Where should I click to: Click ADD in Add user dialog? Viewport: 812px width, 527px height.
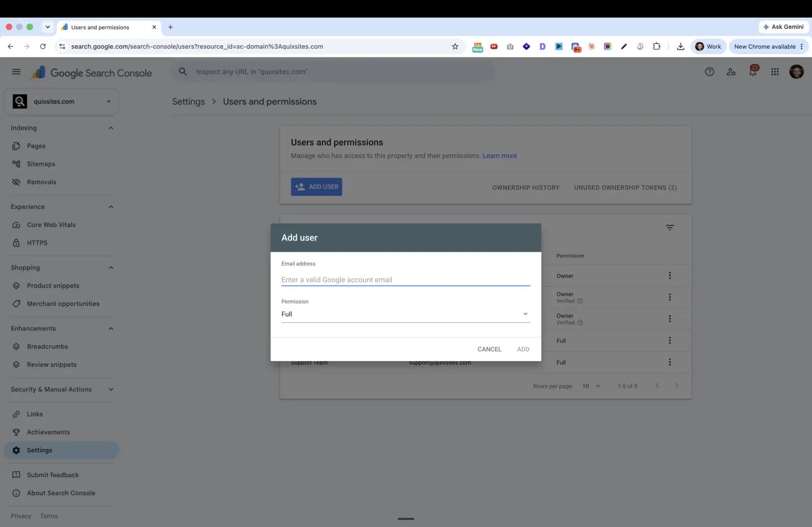click(x=523, y=349)
